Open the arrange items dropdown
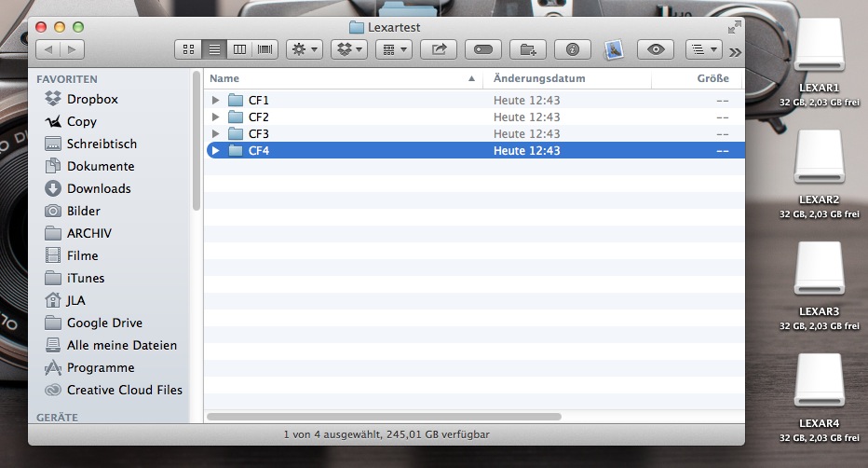The image size is (868, 468). pos(393,49)
